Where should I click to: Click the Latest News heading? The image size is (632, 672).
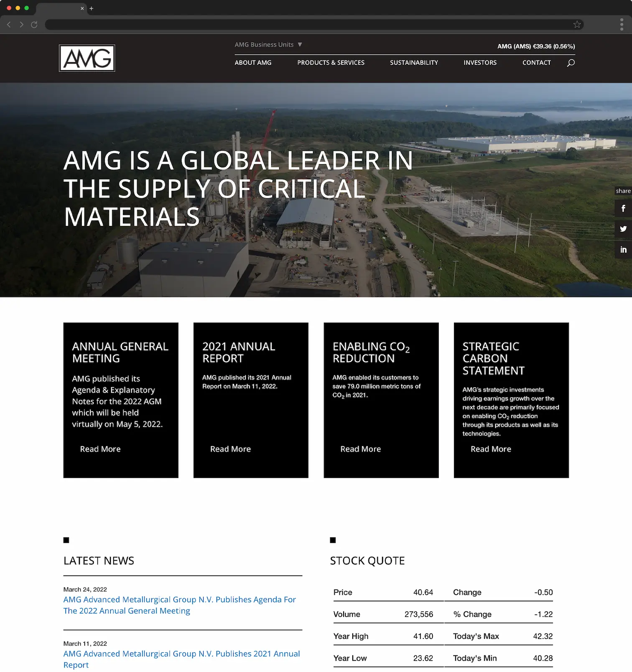(99, 561)
